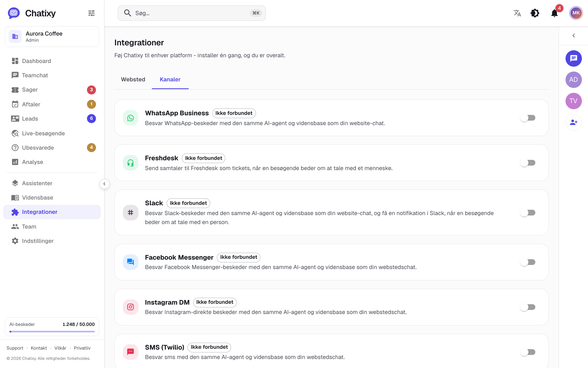Viewport: 588px width, 368px height.
Task: Click the Facebook Messenger icon
Action: coord(130,262)
